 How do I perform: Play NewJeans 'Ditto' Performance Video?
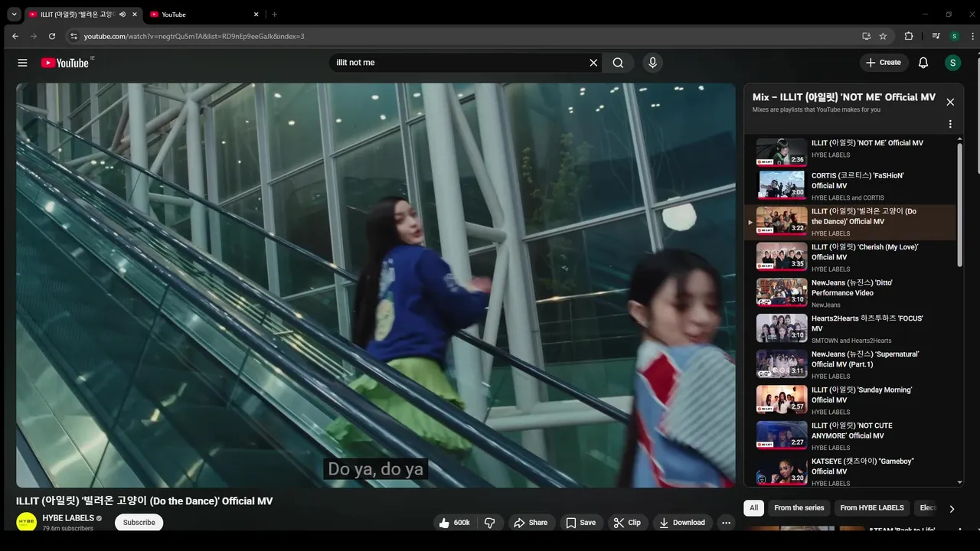pyautogui.click(x=850, y=293)
